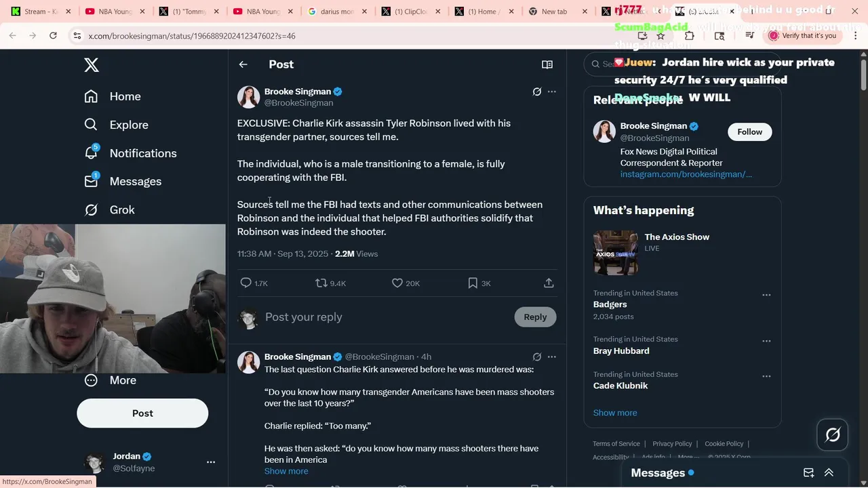Open Cookie Policy link

pos(724,444)
